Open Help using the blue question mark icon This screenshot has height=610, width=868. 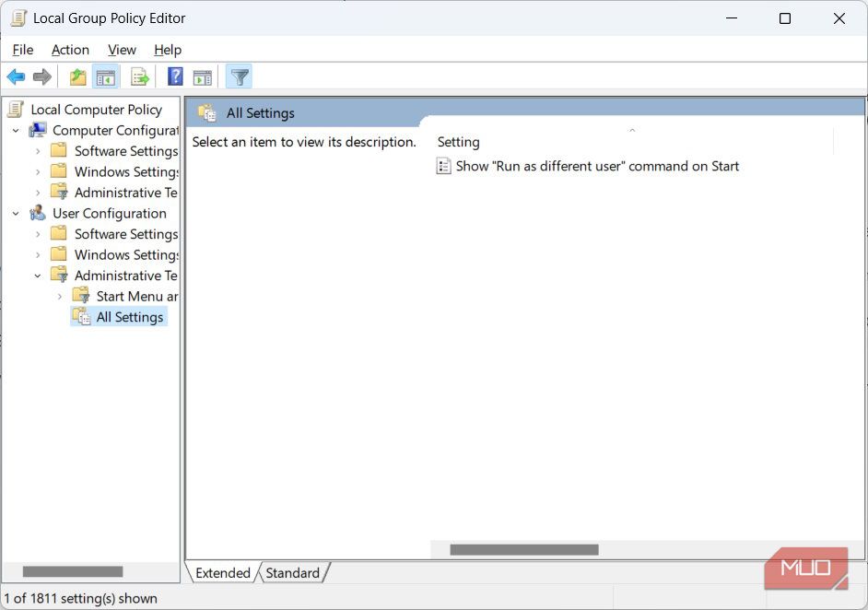[175, 76]
